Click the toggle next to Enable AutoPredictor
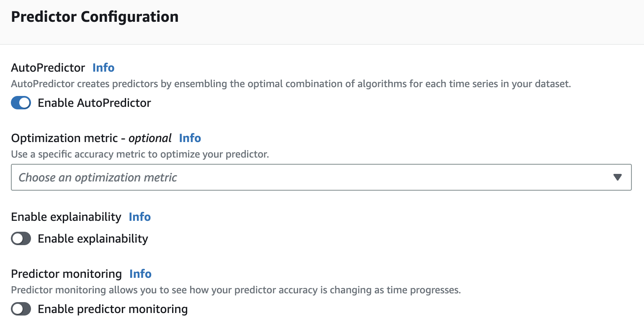Screen dimensions: 644x326 coord(21,103)
